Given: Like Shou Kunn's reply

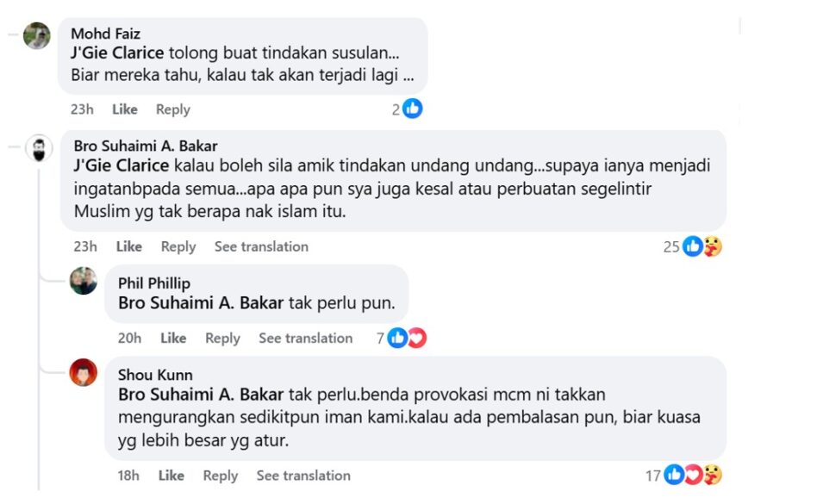Looking at the screenshot, I should (x=172, y=476).
